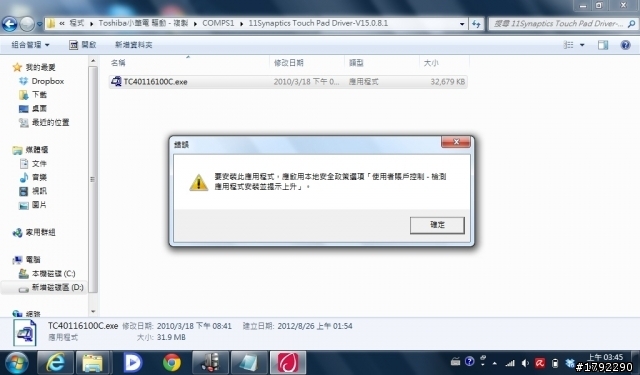Click the keyboard icon in the tray
The height and width of the screenshot is (375, 640).
[456, 362]
